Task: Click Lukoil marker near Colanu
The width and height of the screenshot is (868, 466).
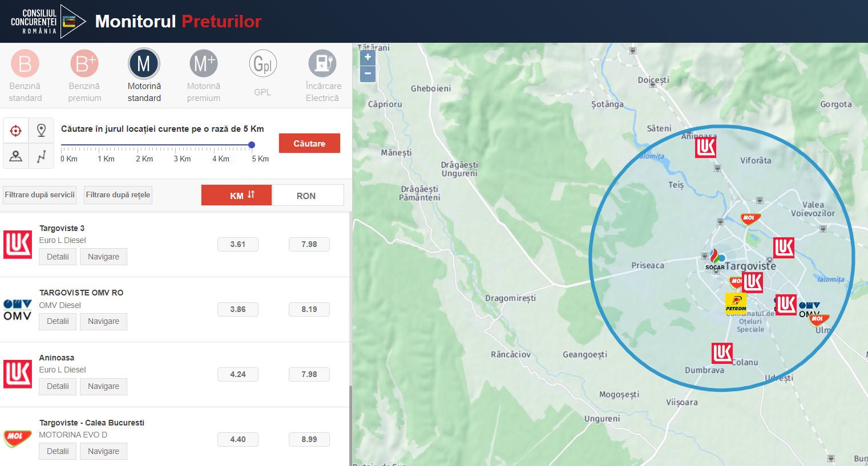Action: point(722,353)
